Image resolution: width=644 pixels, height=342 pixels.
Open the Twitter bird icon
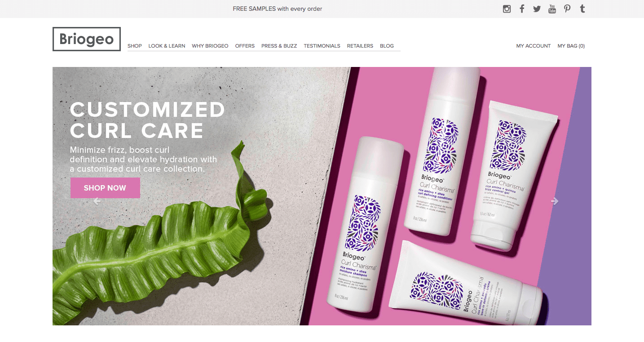537,9
